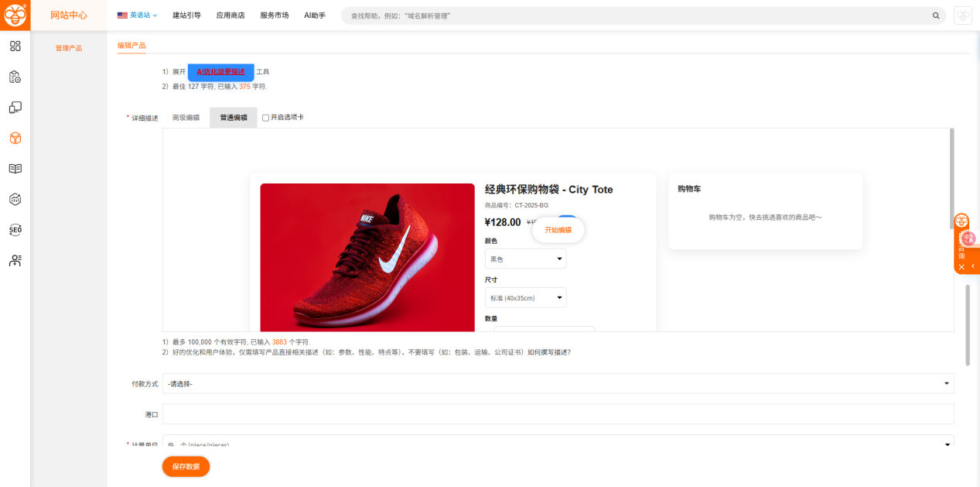Open the 英语站 language dropdown
This screenshot has width=980, height=487.
click(143, 15)
